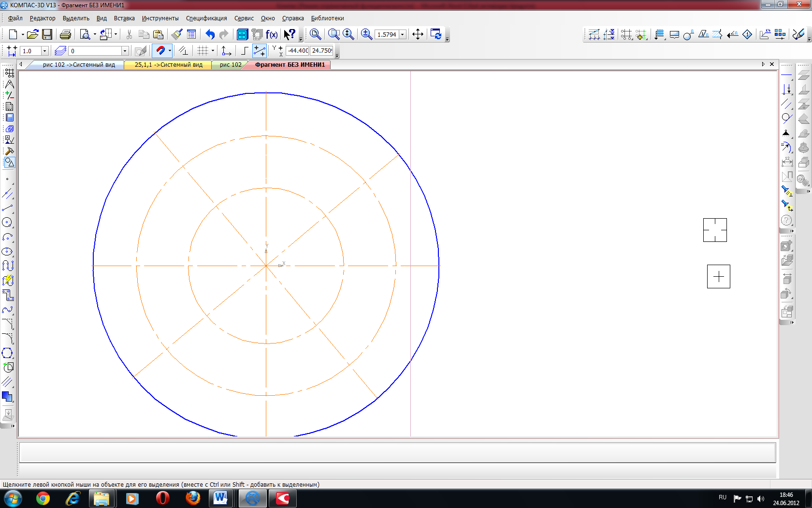Click the paste clipboard icon
Viewport: 812px width, 508px height.
pyautogui.click(x=158, y=34)
